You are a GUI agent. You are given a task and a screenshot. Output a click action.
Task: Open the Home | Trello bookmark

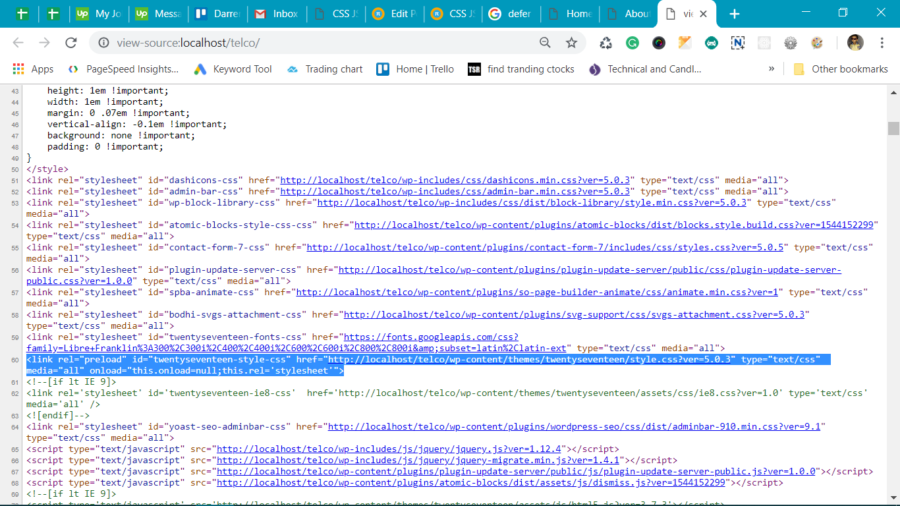tap(415, 69)
